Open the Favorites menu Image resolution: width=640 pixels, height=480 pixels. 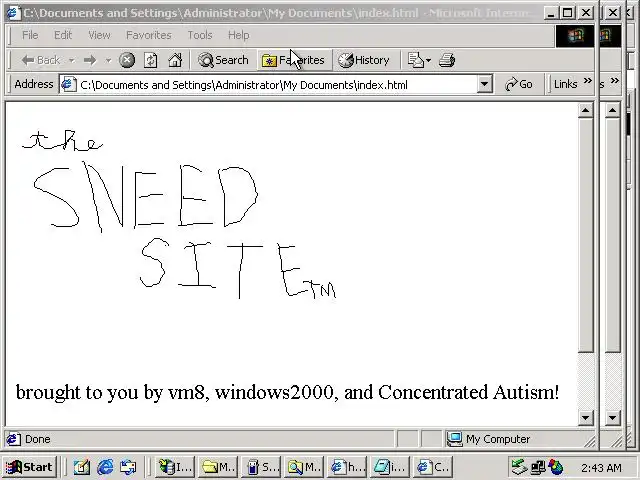149,35
